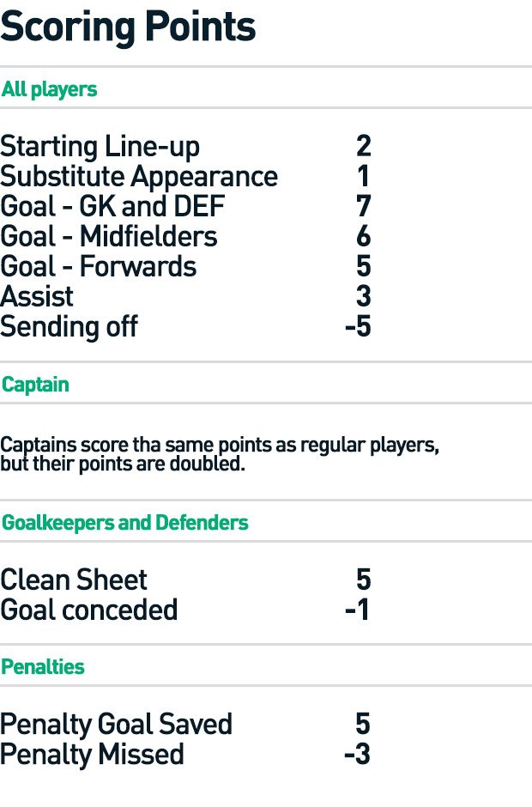The height and width of the screenshot is (807, 532).
Task: Click the Starting Line-up row label
Action: tap(100, 147)
